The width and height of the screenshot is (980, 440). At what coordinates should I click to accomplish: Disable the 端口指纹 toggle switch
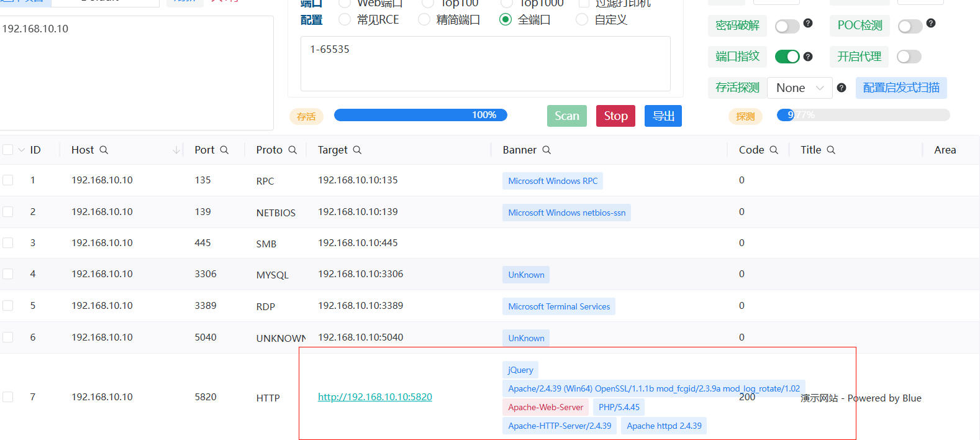787,57
